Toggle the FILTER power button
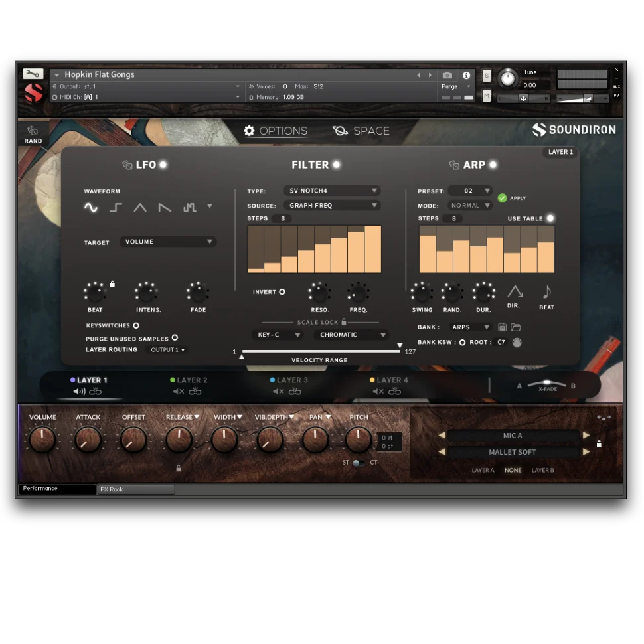The image size is (644, 644). click(x=337, y=165)
